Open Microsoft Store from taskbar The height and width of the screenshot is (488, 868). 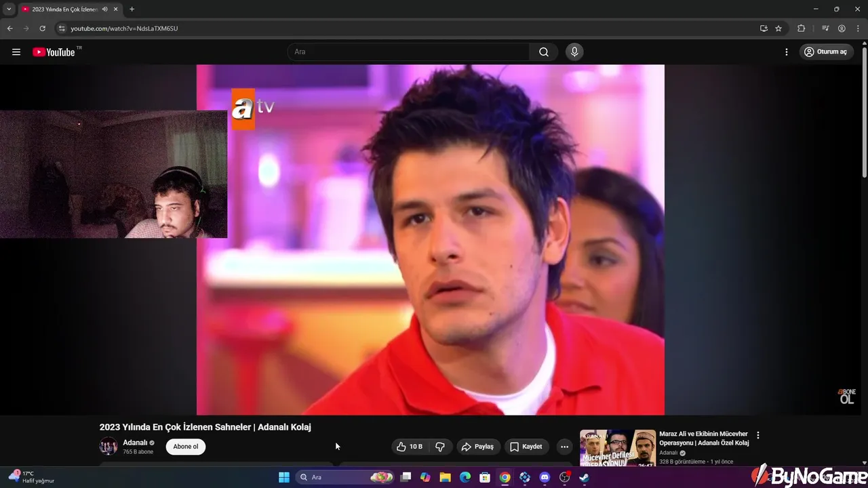tap(485, 477)
